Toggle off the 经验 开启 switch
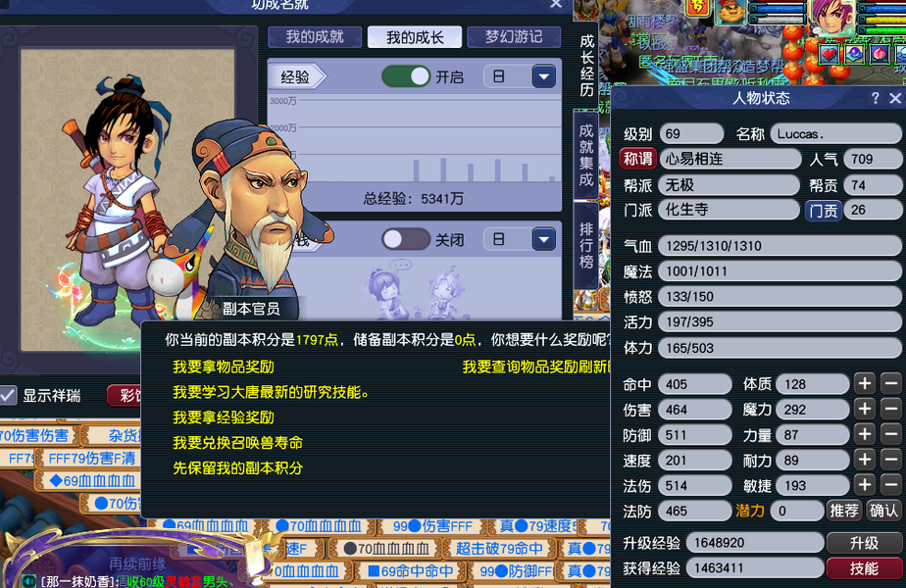 tap(406, 76)
